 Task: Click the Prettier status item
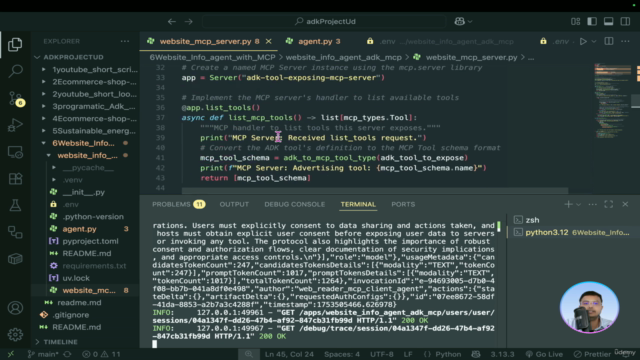592,354
